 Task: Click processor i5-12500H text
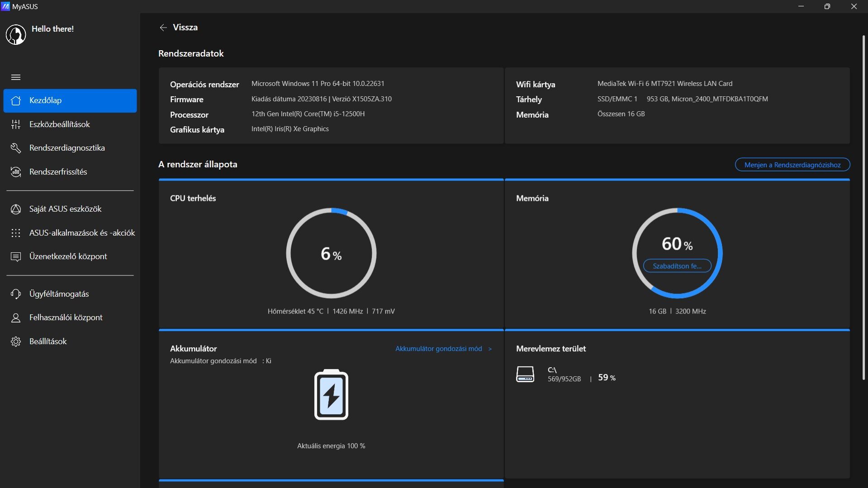[308, 114]
